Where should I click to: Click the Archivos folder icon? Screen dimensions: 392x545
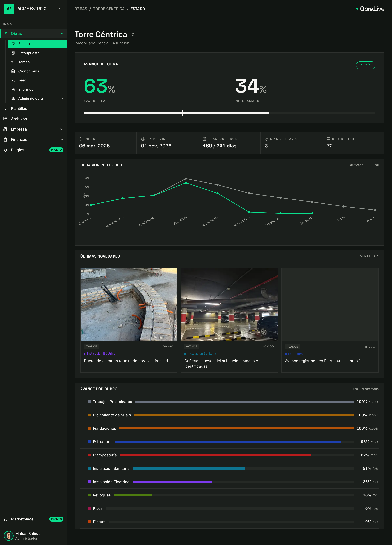click(x=6, y=119)
